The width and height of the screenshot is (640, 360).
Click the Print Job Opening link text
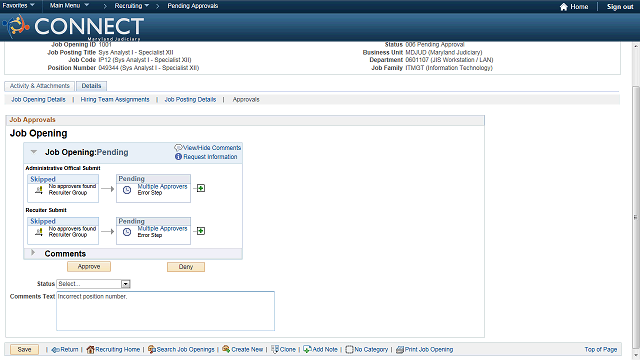click(x=429, y=349)
